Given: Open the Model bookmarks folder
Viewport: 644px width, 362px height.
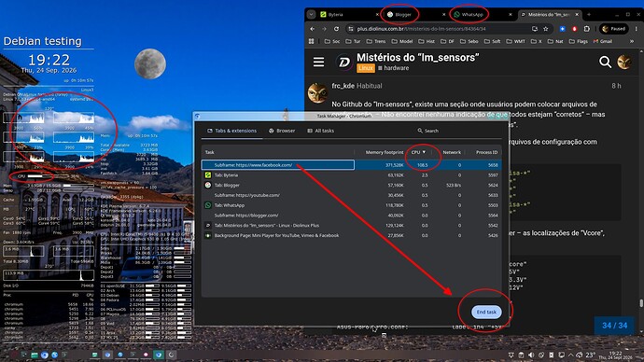Looking at the screenshot, I should [x=401, y=41].
